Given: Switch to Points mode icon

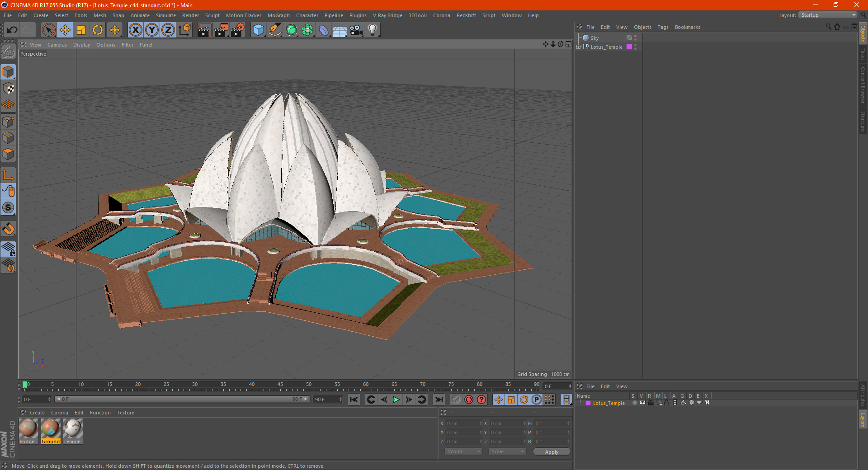Looking at the screenshot, I should 8,122.
